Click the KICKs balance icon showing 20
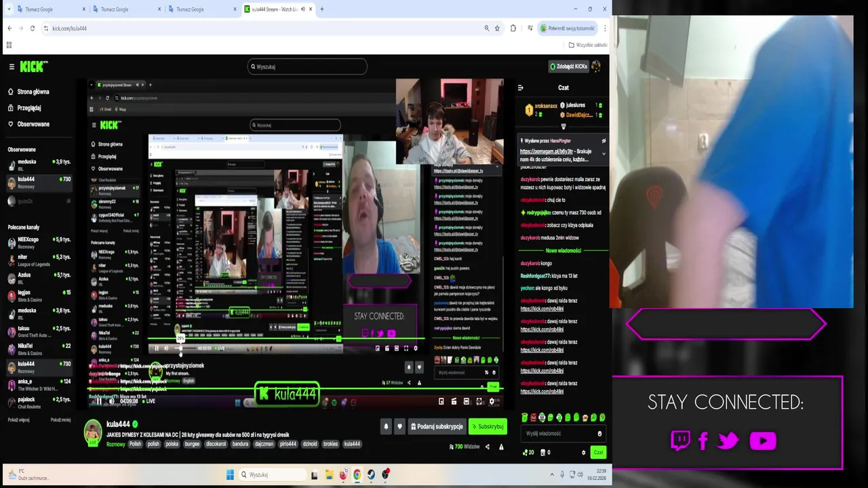The image size is (868, 488). point(528,452)
